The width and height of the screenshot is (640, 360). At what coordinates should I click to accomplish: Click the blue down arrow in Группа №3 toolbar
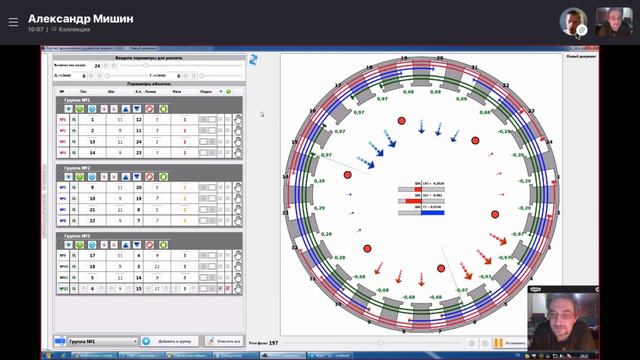coord(137,245)
